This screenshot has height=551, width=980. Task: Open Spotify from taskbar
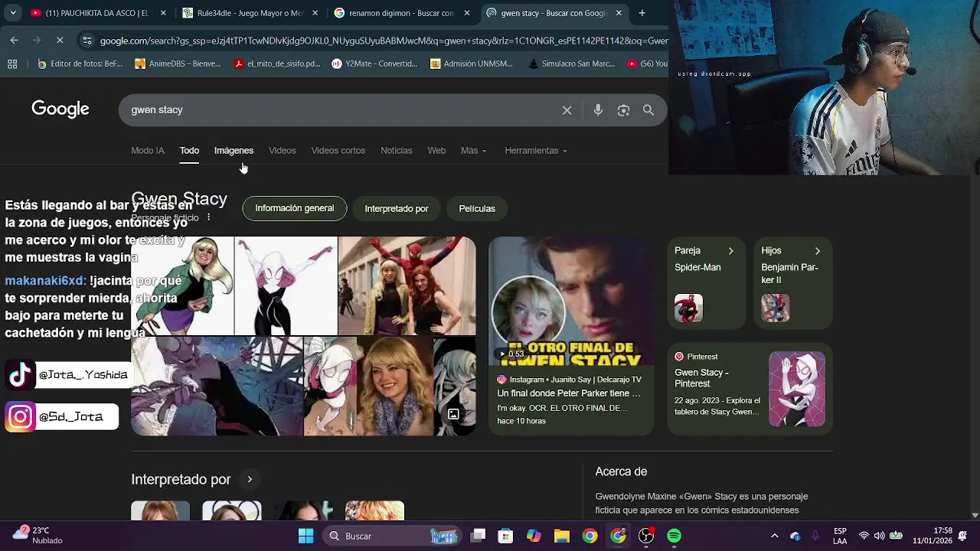click(674, 536)
